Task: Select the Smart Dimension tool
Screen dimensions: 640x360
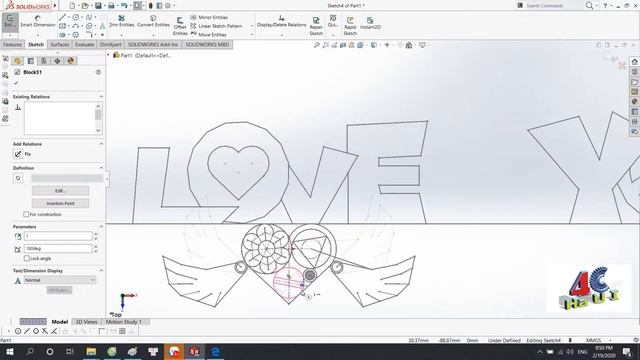Action: click(38, 22)
